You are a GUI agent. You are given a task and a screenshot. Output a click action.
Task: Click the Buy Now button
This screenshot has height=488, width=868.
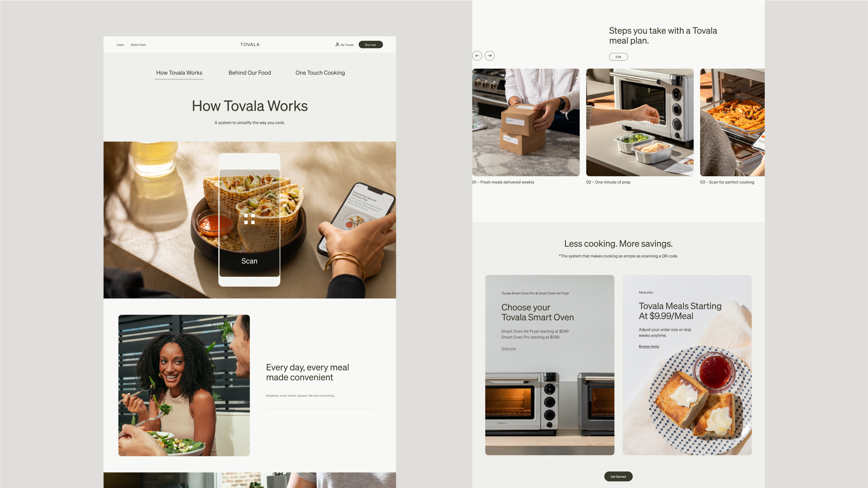pyautogui.click(x=371, y=45)
